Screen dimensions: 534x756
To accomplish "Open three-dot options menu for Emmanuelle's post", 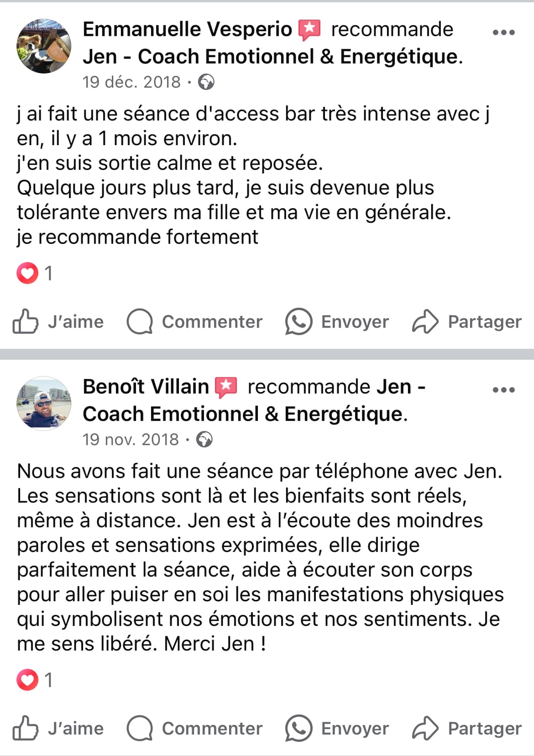I will pyautogui.click(x=503, y=32).
